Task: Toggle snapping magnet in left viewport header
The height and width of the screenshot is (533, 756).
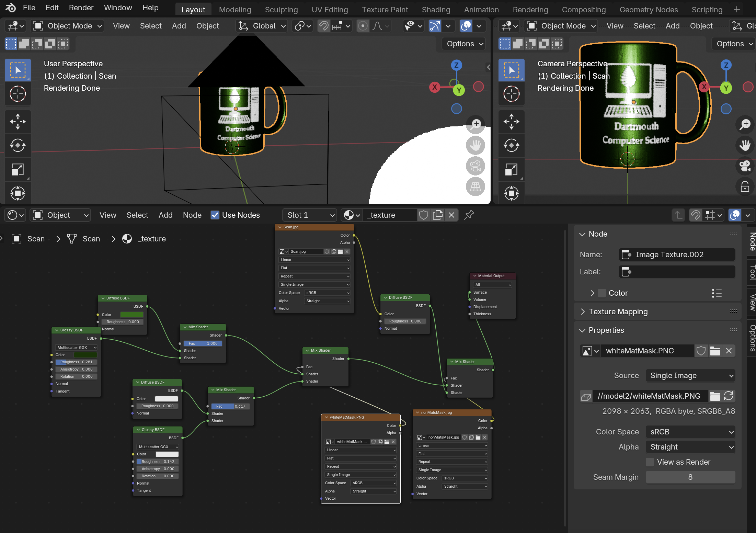Action: [324, 26]
